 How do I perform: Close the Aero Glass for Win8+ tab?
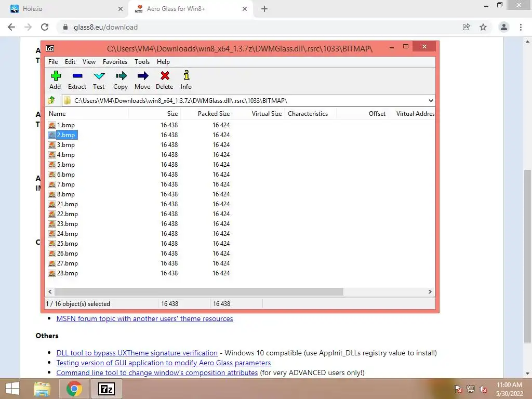(x=245, y=9)
